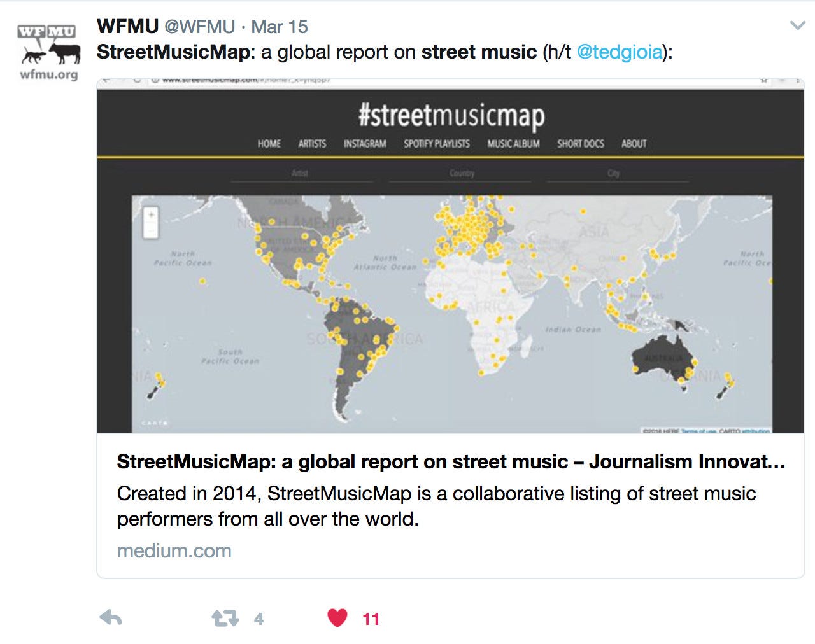Image resolution: width=815 pixels, height=644 pixels.
Task: Select HOME in the streetmusicmap nav
Action: coord(269,144)
